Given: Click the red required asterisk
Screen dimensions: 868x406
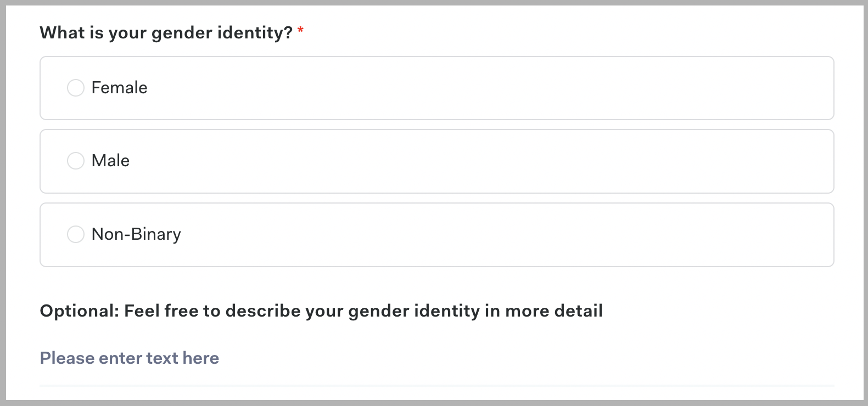Looking at the screenshot, I should tap(300, 31).
